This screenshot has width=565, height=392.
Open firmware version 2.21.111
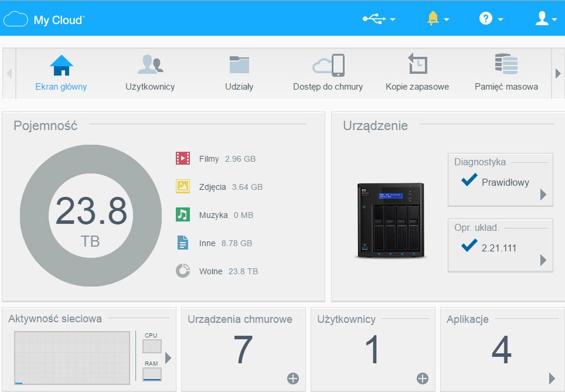pos(499,248)
